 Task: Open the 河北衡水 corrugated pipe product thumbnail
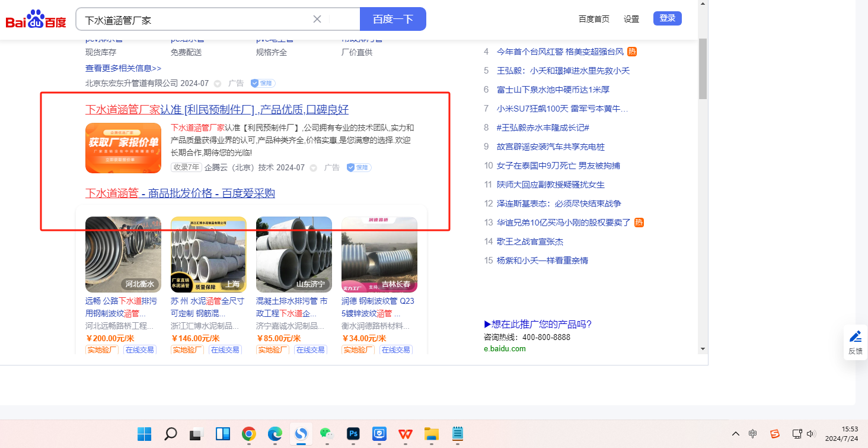[x=123, y=254]
